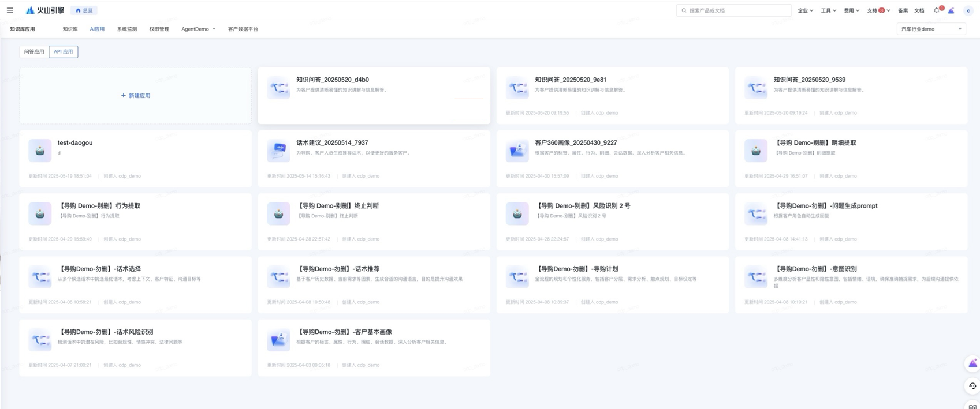
Task: Click the 知识库应用 heading in the navigation bar
Action: coord(23,29)
